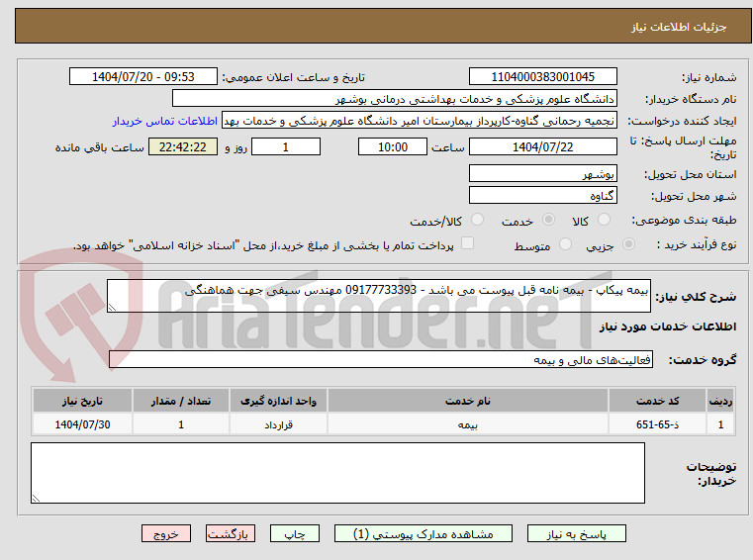
Task: Click the 'جزئیات اطلاعات نیاز' header title
Action: coord(679,27)
